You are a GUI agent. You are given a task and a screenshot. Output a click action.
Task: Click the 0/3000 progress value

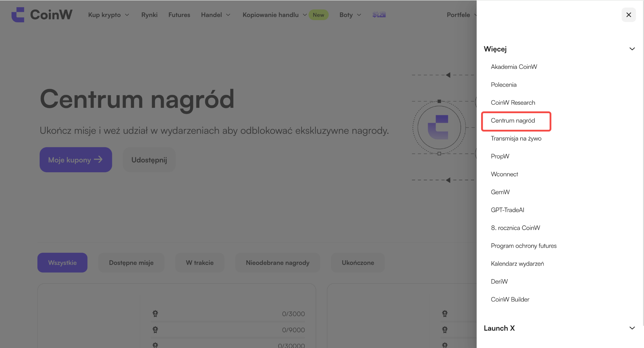(293, 314)
